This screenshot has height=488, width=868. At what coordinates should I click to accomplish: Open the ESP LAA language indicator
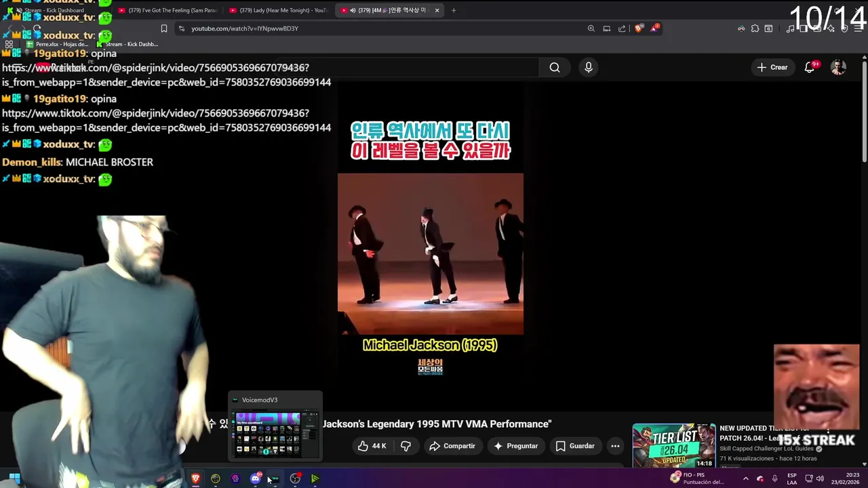(x=792, y=479)
